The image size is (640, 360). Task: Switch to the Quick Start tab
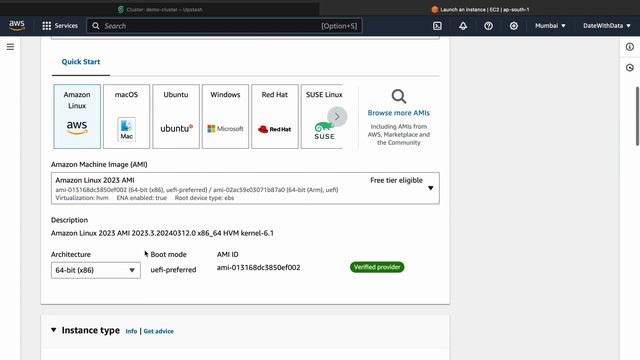(x=81, y=62)
